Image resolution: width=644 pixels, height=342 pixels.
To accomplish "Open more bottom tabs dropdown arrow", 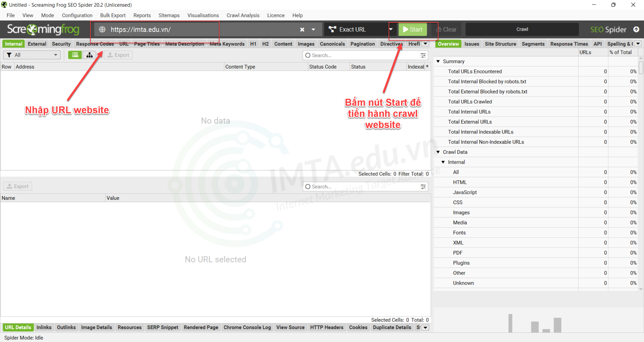I will 426,327.
